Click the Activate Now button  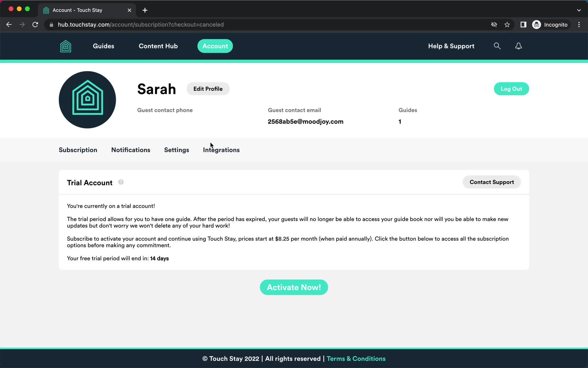[x=294, y=287]
